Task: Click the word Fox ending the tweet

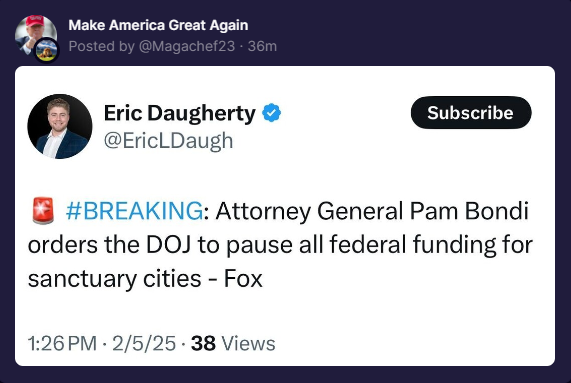Action: point(243,279)
